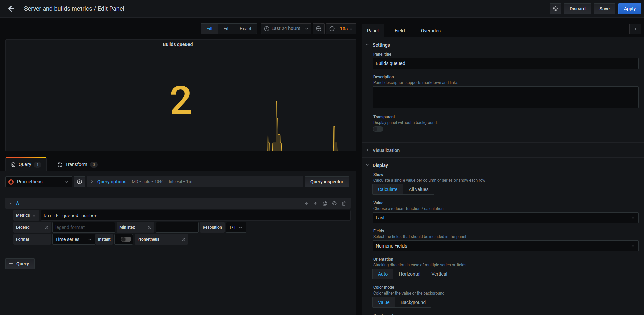Open dashboard settings gear icon
644x315 pixels.
[x=555, y=9]
